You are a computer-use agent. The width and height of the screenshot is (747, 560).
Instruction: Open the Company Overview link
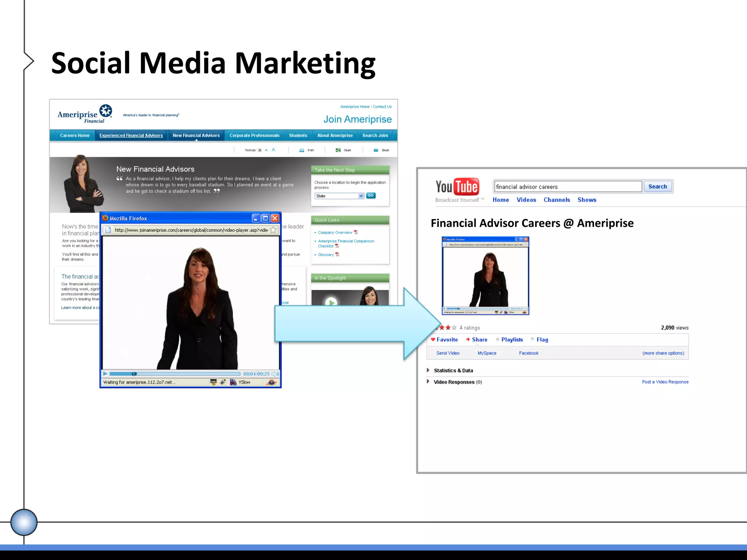point(335,233)
